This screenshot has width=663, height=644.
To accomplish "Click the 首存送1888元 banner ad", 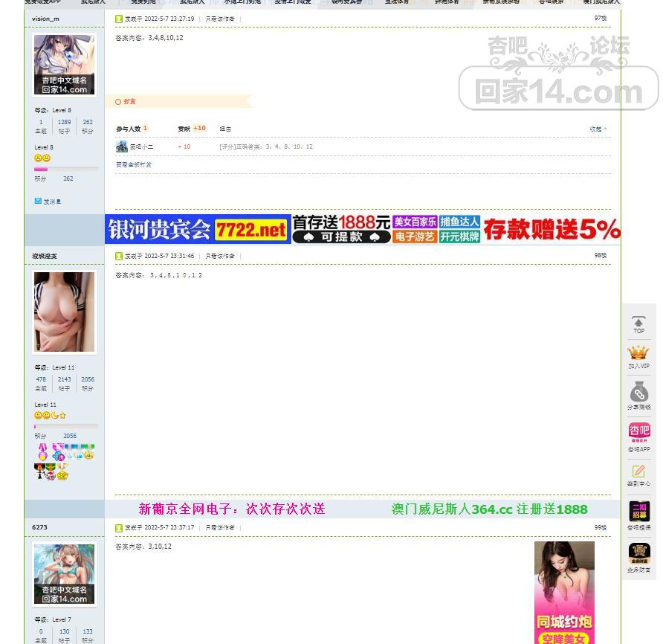I will [x=341, y=229].
